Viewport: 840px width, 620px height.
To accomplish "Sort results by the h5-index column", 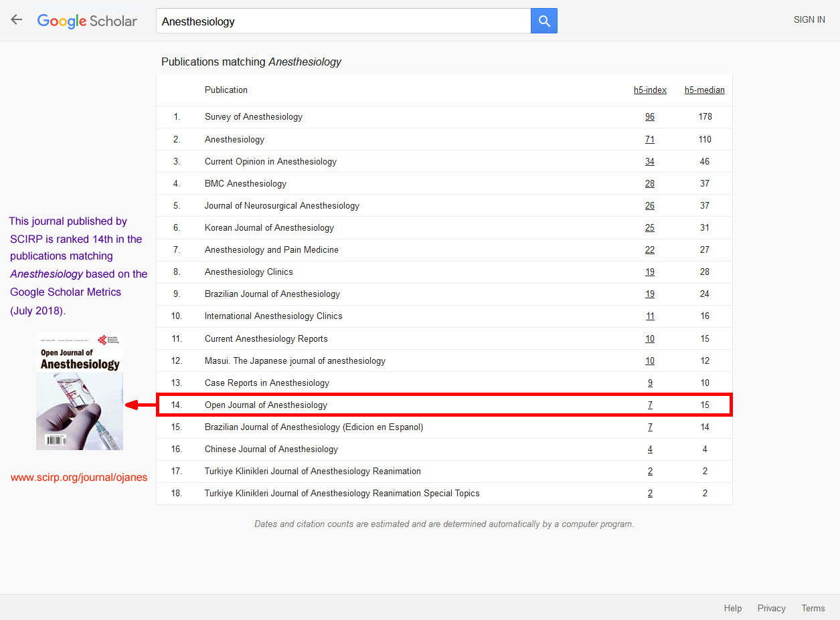I will pos(649,90).
